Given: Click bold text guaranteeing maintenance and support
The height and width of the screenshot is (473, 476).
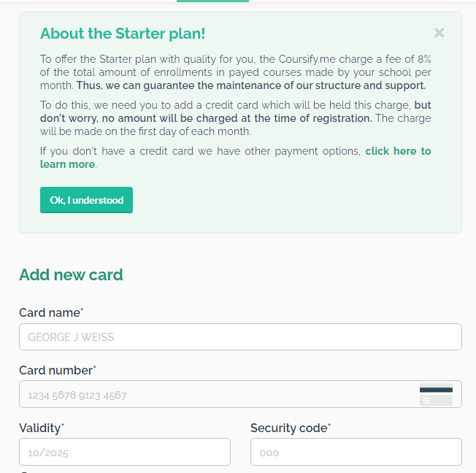Looking at the screenshot, I should pos(251,85).
